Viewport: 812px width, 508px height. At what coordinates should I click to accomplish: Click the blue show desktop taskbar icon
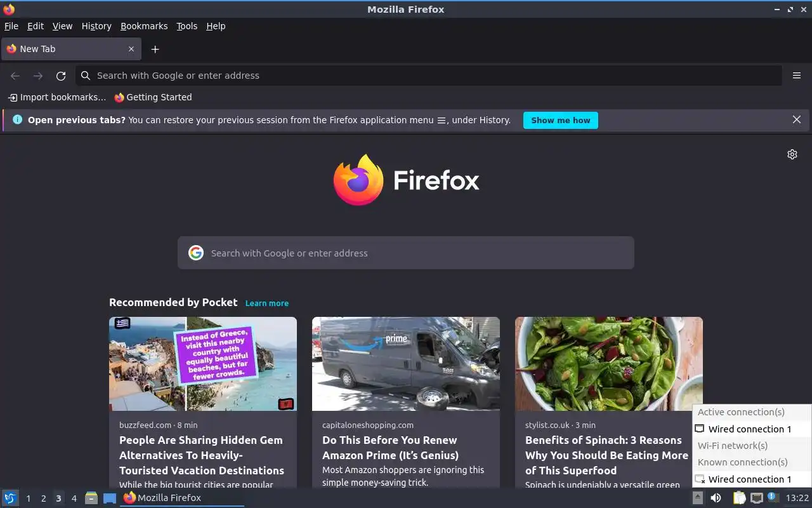point(110,498)
